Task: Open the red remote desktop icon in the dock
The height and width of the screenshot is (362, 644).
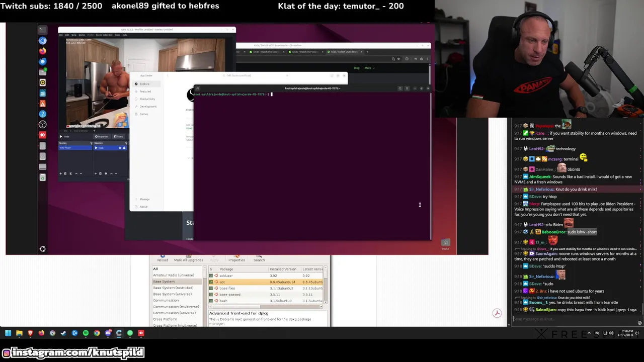Action: tap(43, 135)
